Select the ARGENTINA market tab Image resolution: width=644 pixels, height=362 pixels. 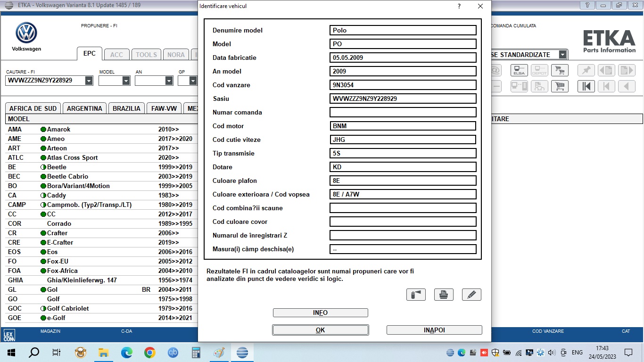(84, 108)
